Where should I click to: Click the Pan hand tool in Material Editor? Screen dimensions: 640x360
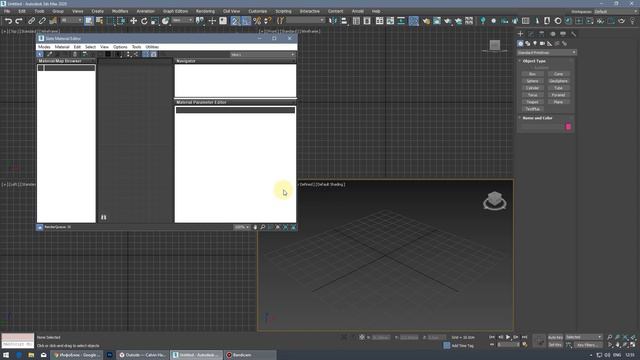tap(256, 227)
